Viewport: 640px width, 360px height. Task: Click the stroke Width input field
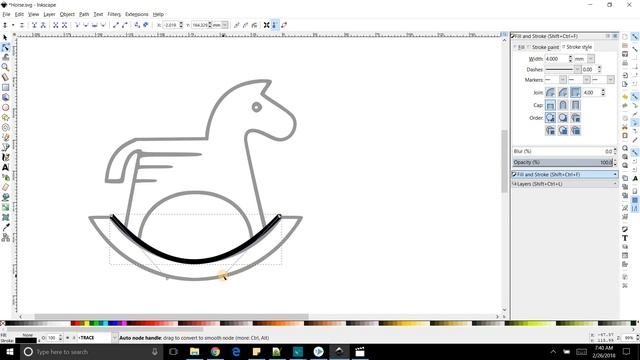(x=556, y=59)
